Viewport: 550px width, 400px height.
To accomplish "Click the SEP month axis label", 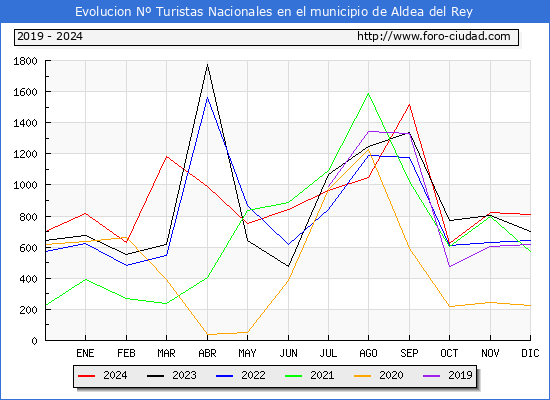I will pos(409,353).
